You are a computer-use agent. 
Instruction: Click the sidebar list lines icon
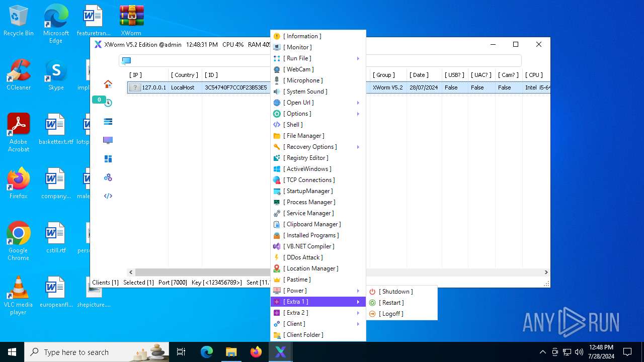tap(108, 121)
